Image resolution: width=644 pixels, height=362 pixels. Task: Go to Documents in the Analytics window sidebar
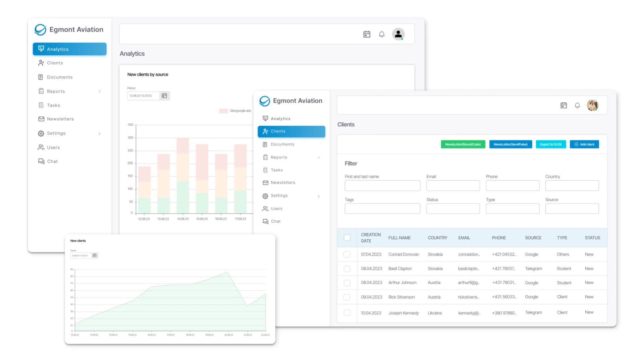[x=60, y=77]
